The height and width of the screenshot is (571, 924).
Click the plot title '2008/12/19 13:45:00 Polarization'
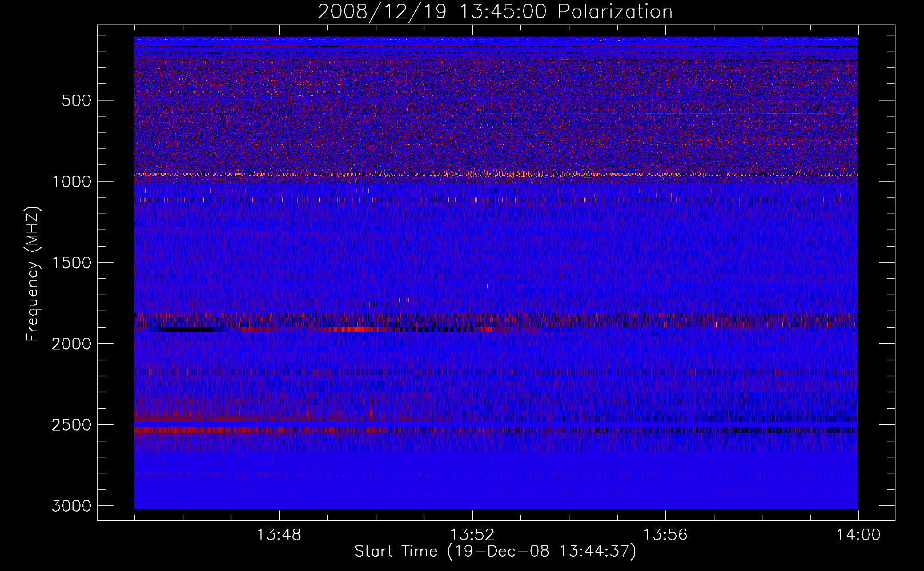point(495,12)
